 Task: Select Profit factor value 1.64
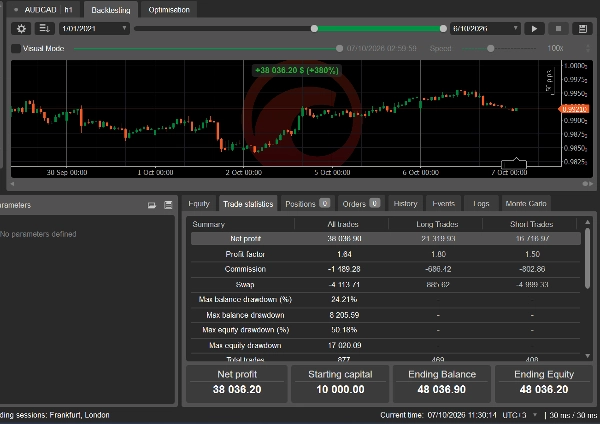(344, 254)
